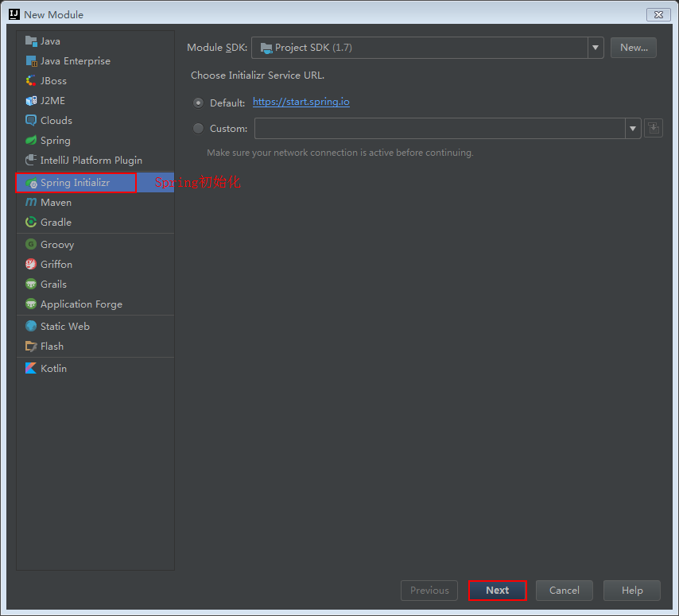The height and width of the screenshot is (616, 679).
Task: Click the import icon beside Custom field
Action: (x=653, y=129)
